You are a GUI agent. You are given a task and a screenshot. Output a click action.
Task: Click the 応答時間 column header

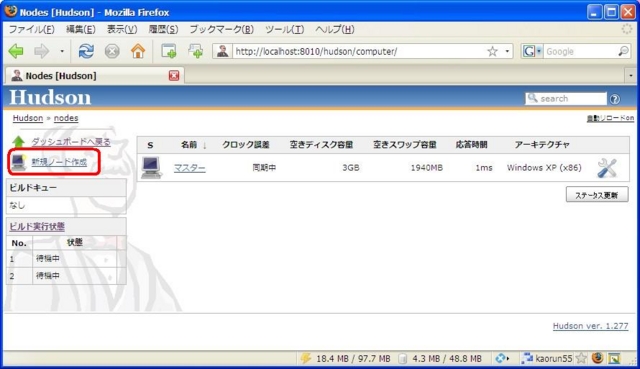471,144
